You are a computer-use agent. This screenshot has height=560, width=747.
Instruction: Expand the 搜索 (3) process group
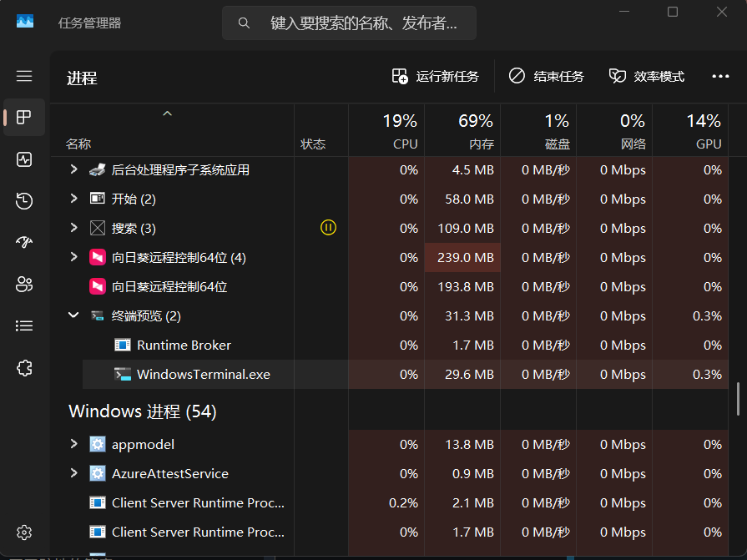pyautogui.click(x=73, y=228)
